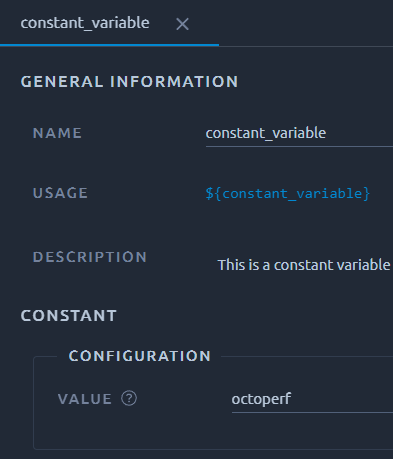Select the underline below the Name field
This screenshot has width=393, height=459.
click(299, 146)
